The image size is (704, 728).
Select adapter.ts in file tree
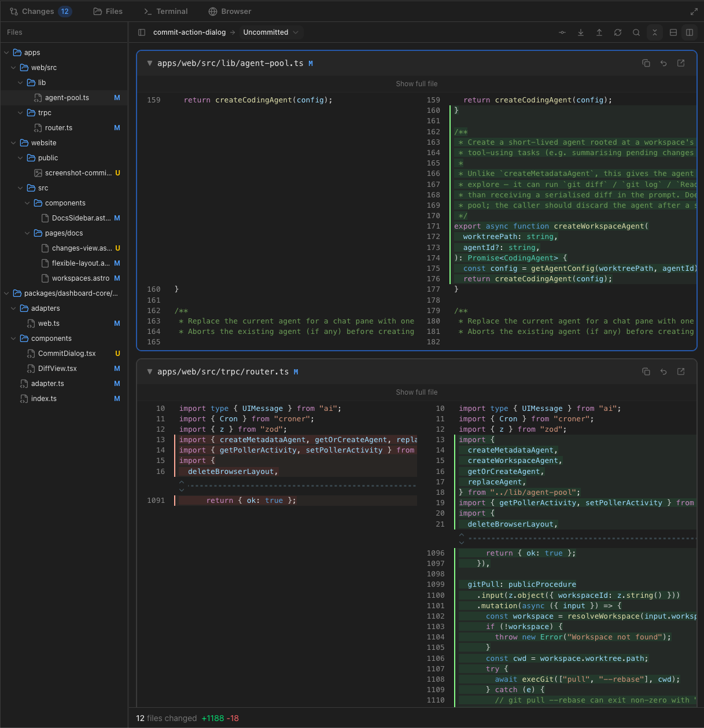click(x=64, y=384)
